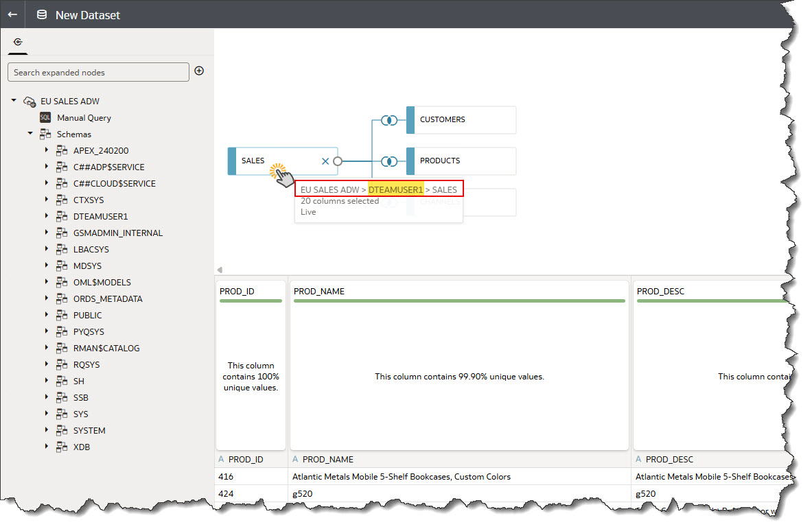Image resolution: width=812 pixels, height=529 pixels.
Task: Collapse the Schemas node
Action: pos(30,134)
